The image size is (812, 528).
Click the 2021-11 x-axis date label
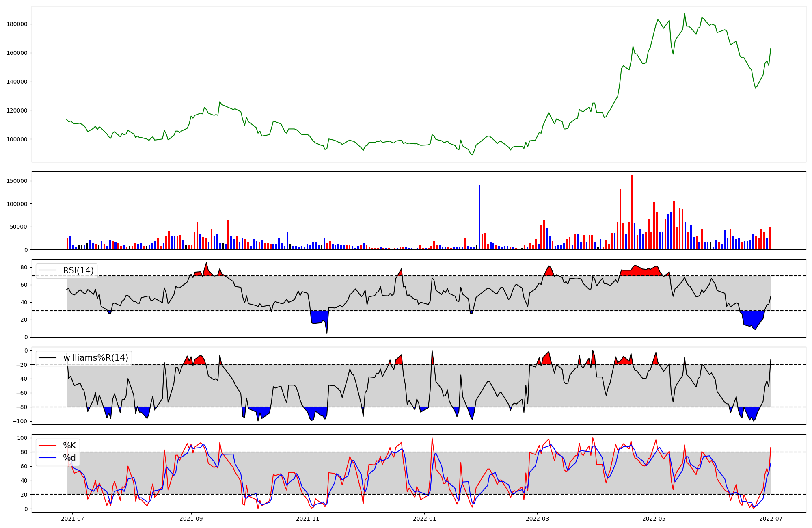pos(308,519)
